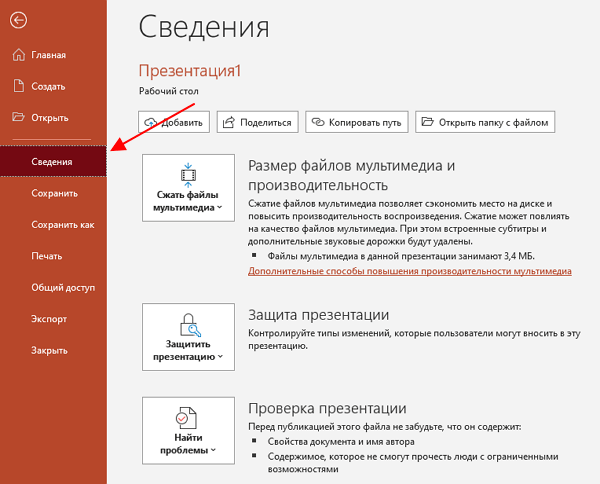Open the Экспорт page
600x484 pixels.
54,319
